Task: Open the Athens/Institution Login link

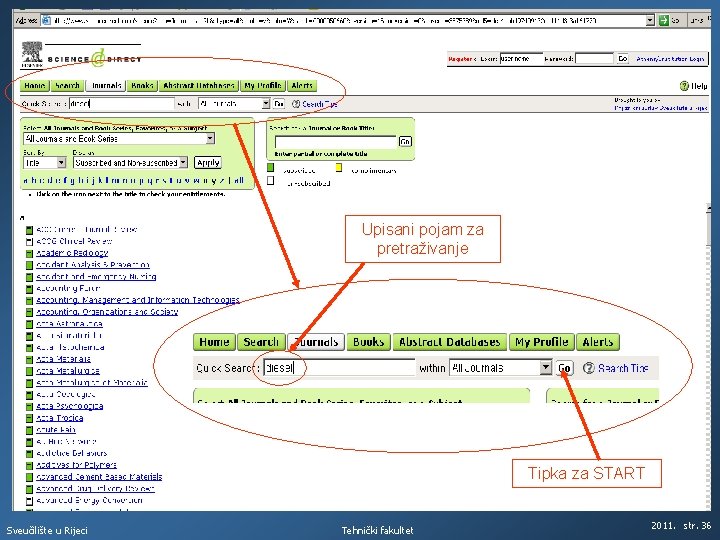Action: pos(670,59)
